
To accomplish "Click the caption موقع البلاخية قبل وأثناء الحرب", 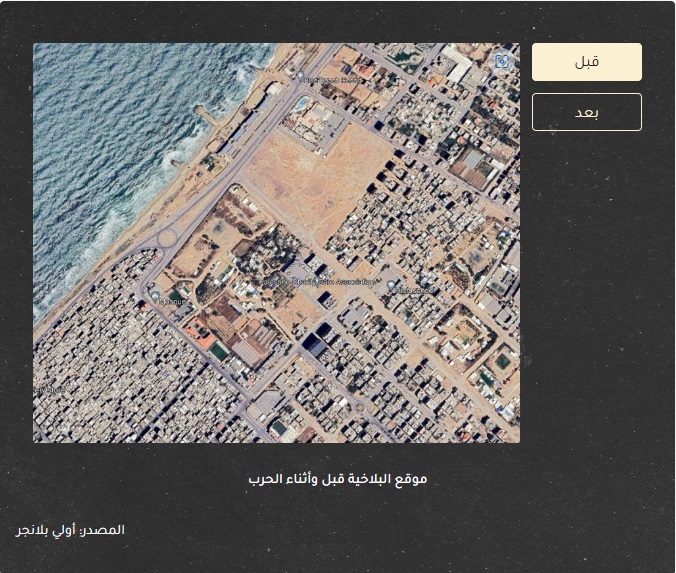I will [x=337, y=479].
